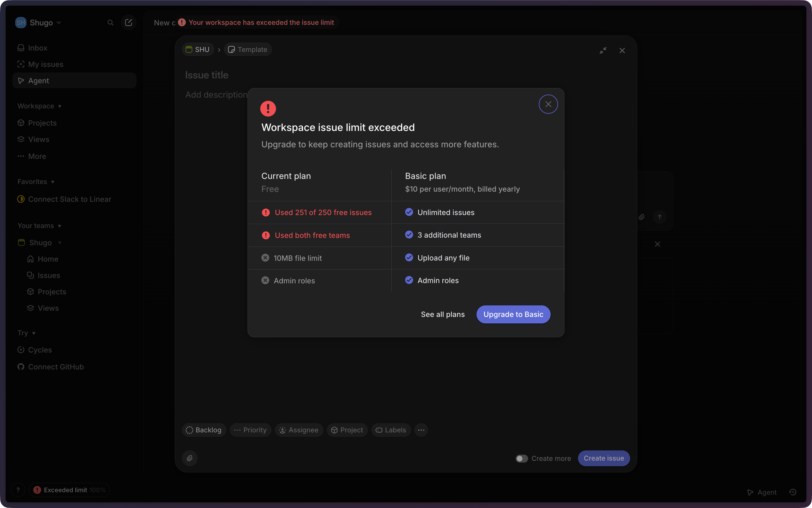The width and height of the screenshot is (812, 508).
Task: Click the history clock icon bottom right
Action: pyautogui.click(x=793, y=492)
